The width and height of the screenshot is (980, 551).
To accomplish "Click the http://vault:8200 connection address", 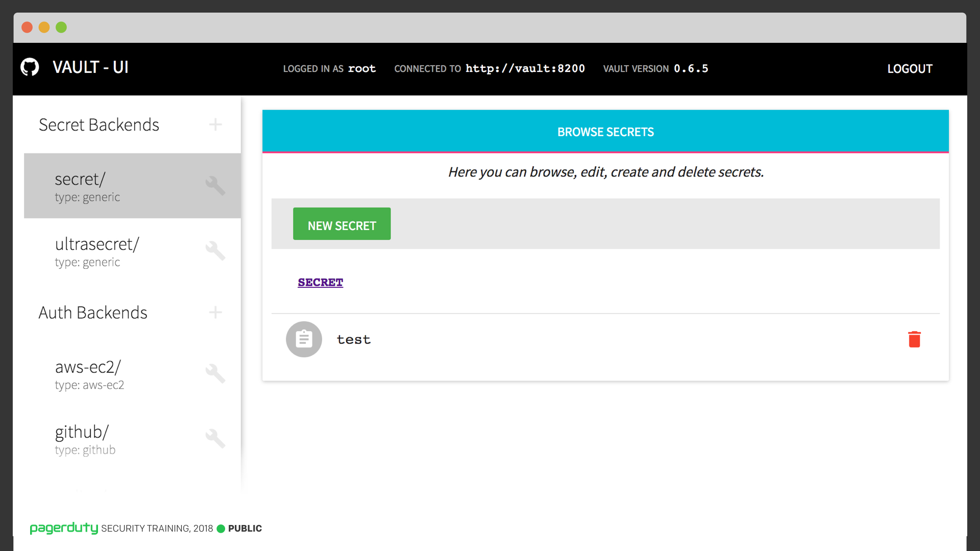I will click(525, 69).
